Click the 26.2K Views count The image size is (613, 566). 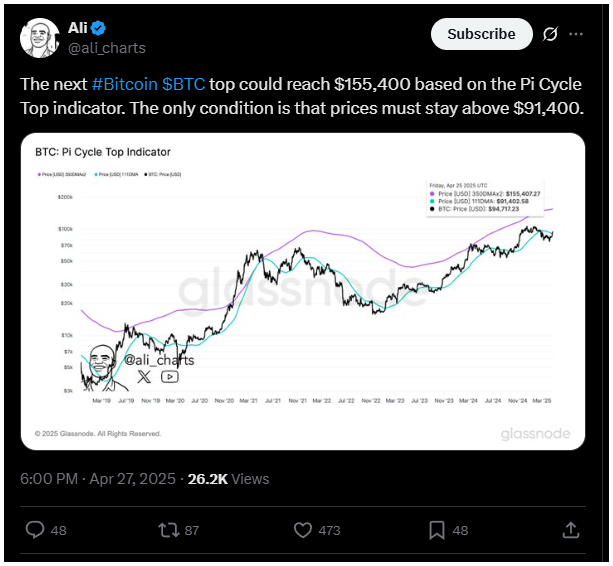point(229,479)
